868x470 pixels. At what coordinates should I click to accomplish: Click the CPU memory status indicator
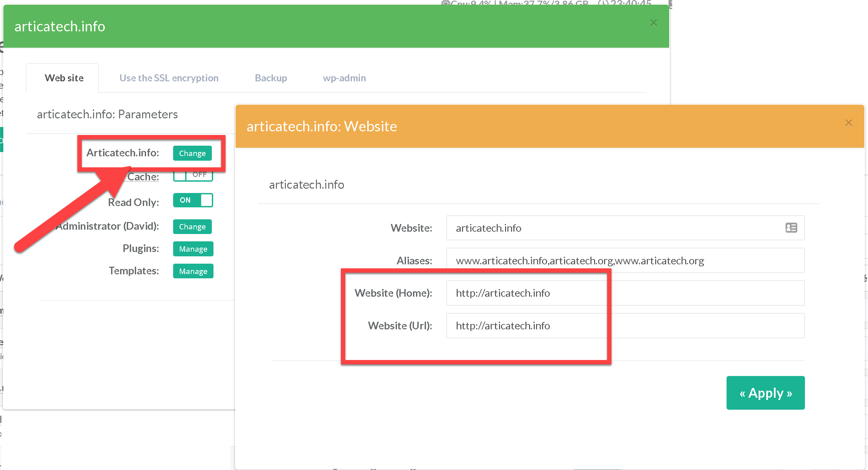coord(515,3)
